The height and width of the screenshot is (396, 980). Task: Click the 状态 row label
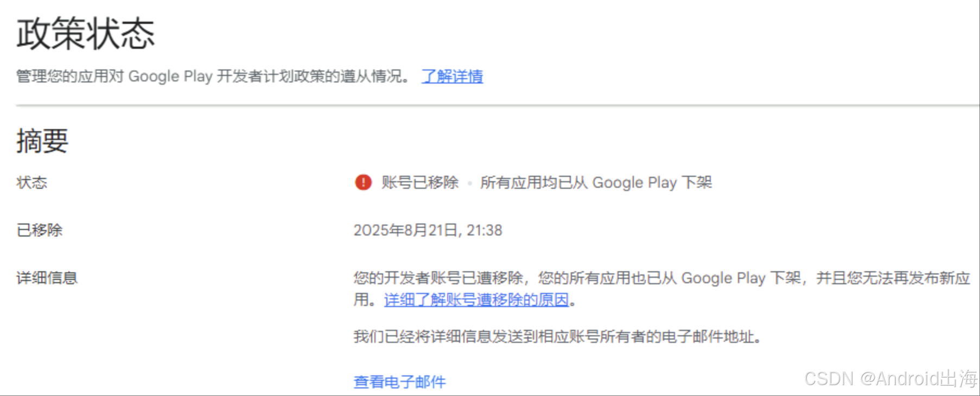pyautogui.click(x=32, y=183)
